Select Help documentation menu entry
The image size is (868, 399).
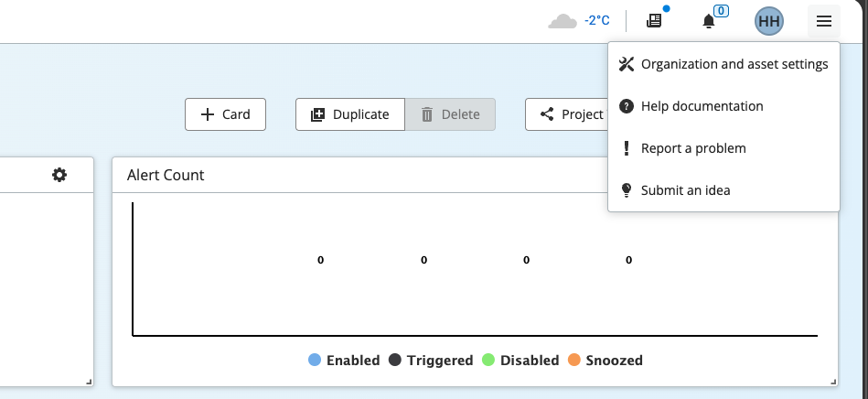click(702, 106)
